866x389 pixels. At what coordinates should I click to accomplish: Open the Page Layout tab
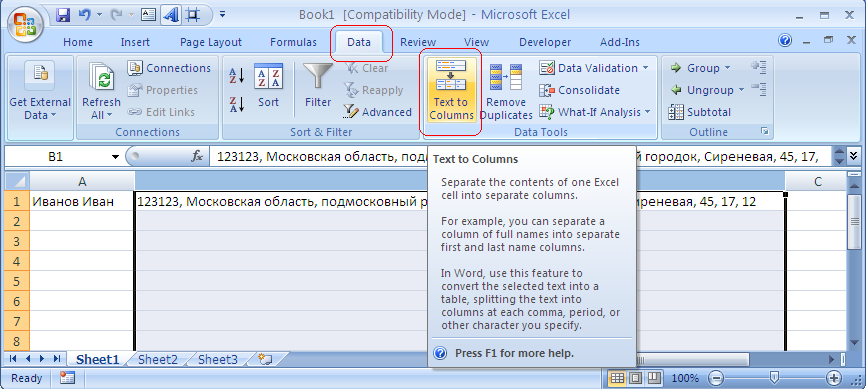[210, 43]
